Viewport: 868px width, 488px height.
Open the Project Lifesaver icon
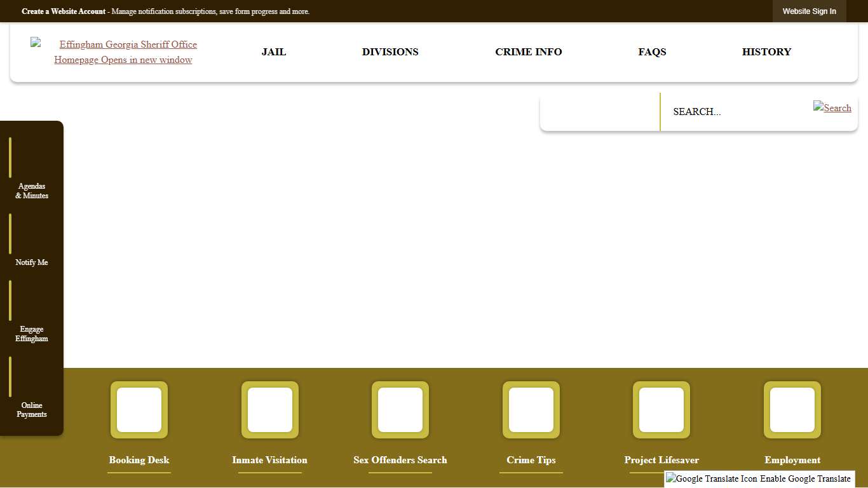[x=661, y=410]
